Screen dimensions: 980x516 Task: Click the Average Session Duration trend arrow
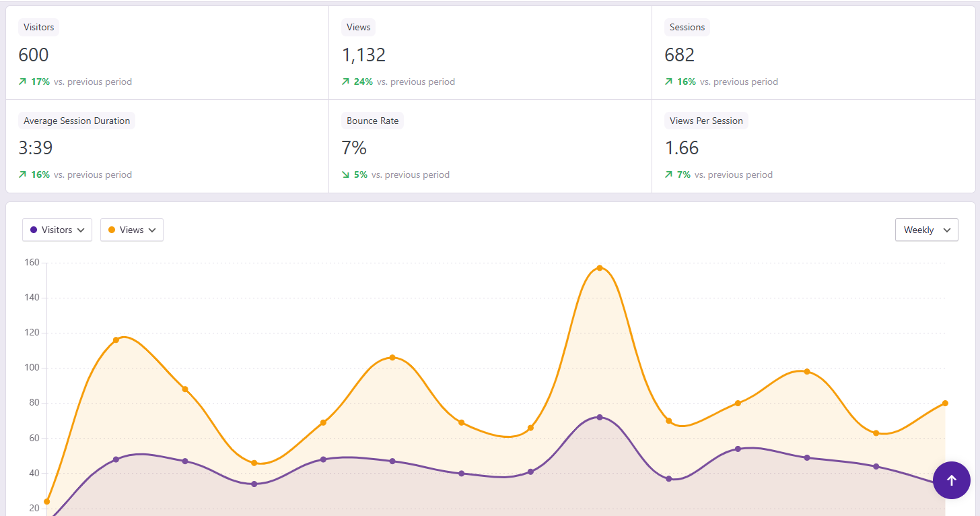click(x=22, y=174)
